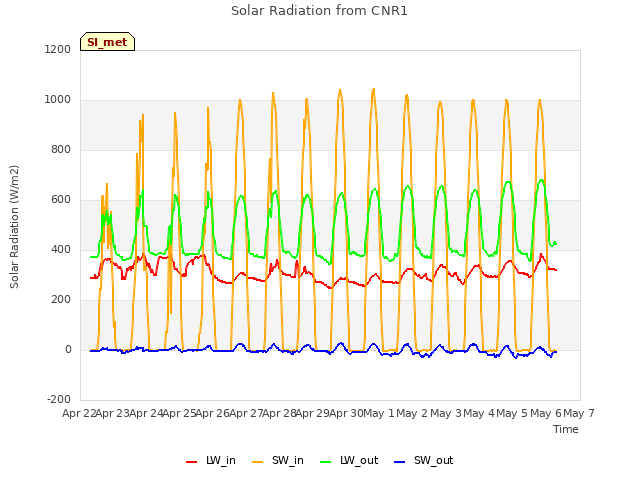Click the red LW_in legend swatch
This screenshot has height=480, width=640.
click(x=191, y=462)
